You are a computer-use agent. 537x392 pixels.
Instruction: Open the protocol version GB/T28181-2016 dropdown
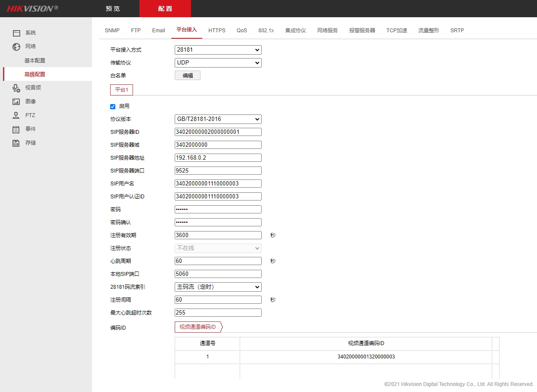pos(218,119)
